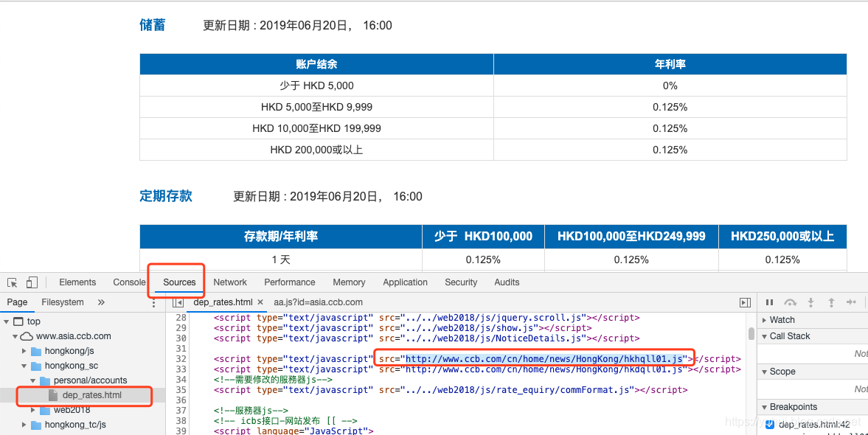Collapse the Call Stack section

(x=765, y=336)
